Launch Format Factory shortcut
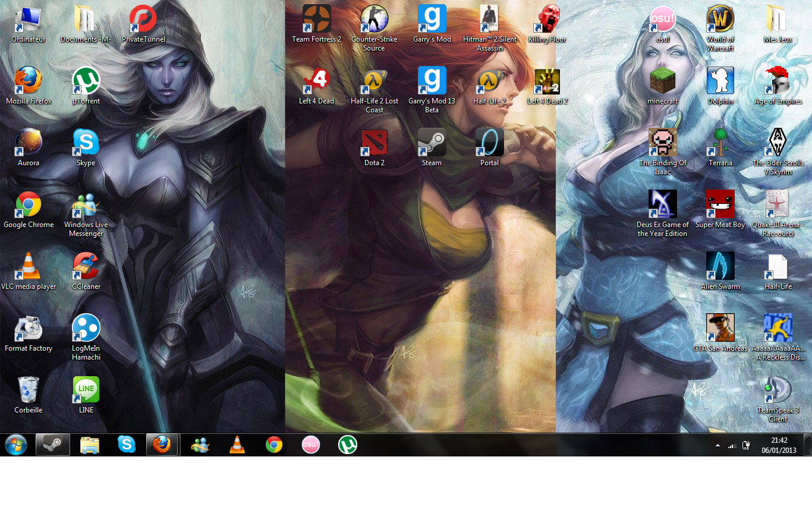 coord(28,334)
